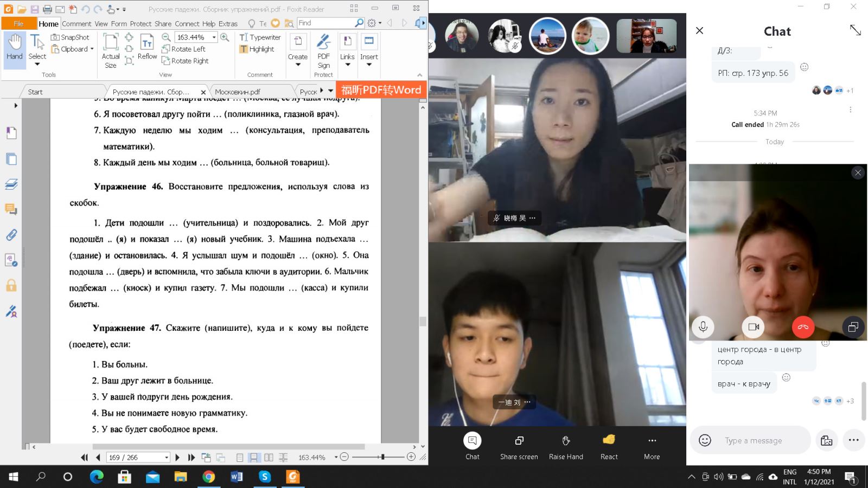Viewport: 868px width, 488px height.
Task: Open the emoji picker in chat
Action: [705, 440]
